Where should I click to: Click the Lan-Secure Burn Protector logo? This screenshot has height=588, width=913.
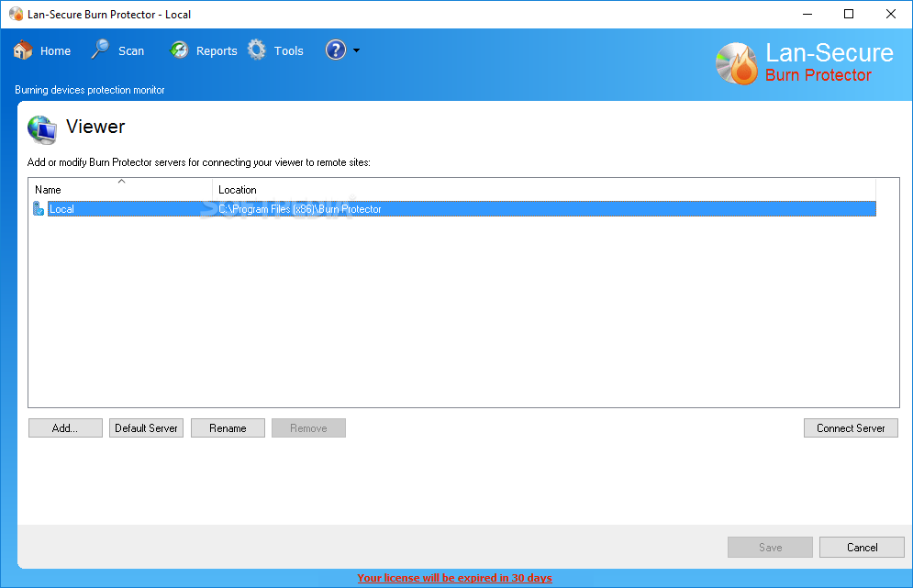(804, 63)
